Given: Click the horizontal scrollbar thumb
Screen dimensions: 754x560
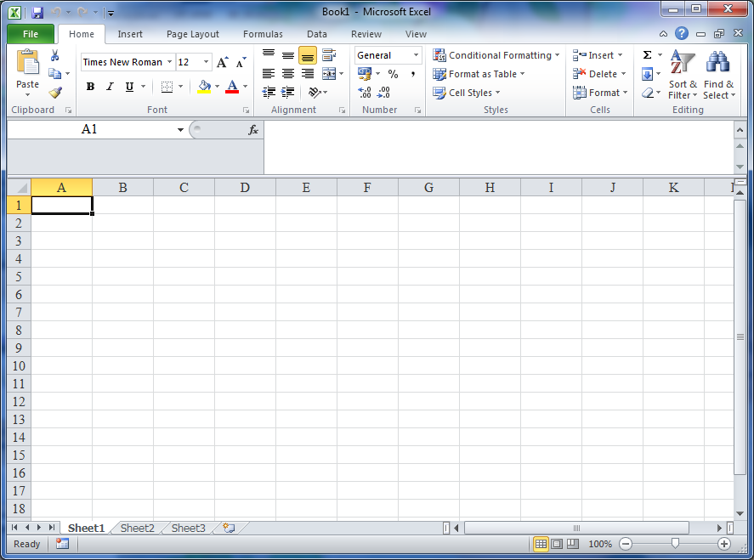Looking at the screenshot, I should 576,528.
